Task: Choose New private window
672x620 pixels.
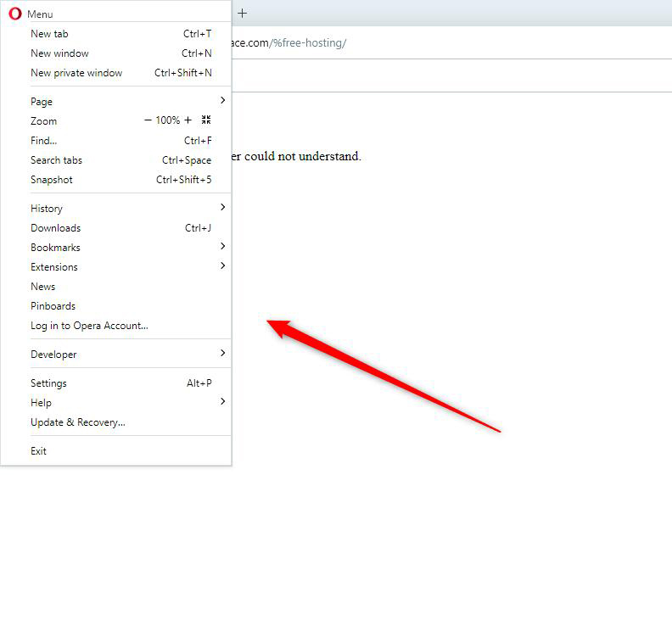Action: [x=76, y=73]
